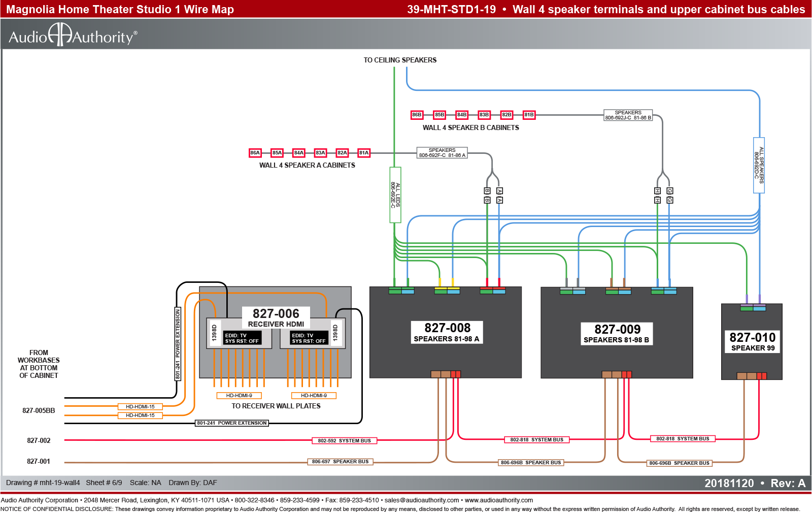This screenshot has height=512, width=812.
Task: Select terminal box 84B
Action: [x=462, y=115]
